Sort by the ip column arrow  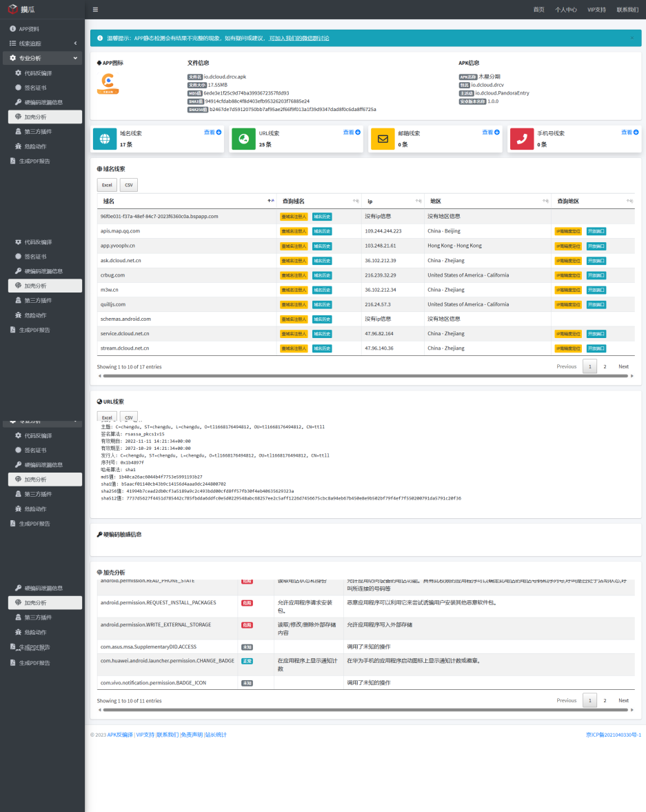click(418, 201)
